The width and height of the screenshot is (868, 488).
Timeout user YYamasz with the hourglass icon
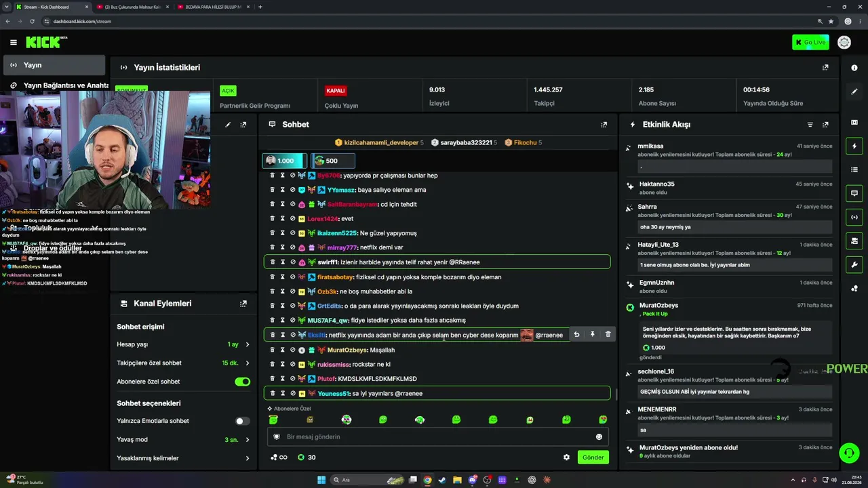[283, 190]
